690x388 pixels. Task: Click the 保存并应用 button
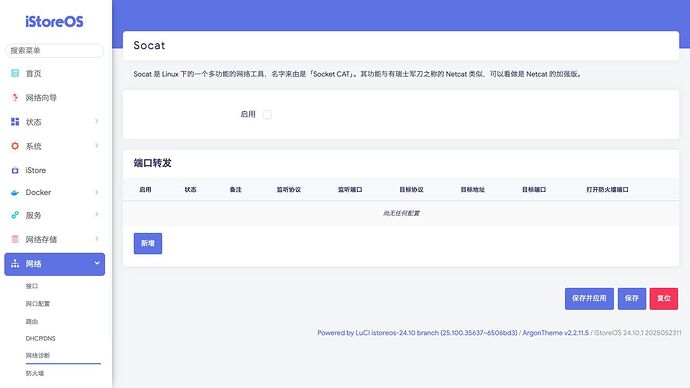click(589, 299)
